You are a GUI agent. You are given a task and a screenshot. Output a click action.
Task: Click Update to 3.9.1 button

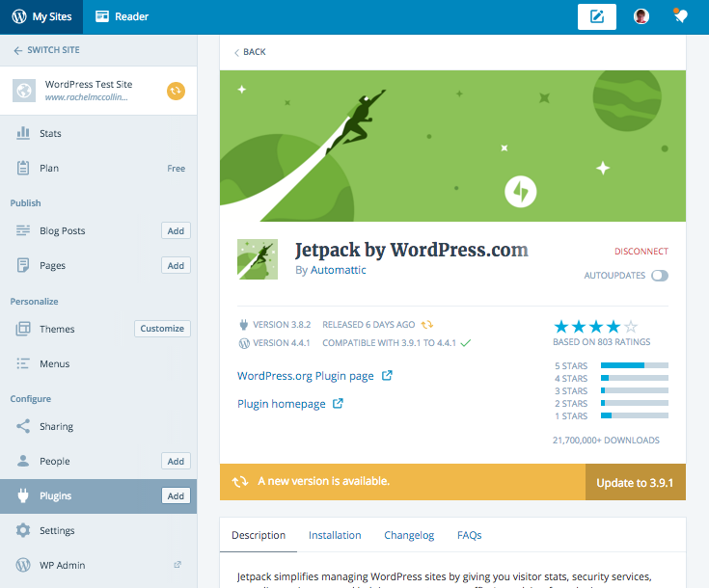[x=636, y=482]
